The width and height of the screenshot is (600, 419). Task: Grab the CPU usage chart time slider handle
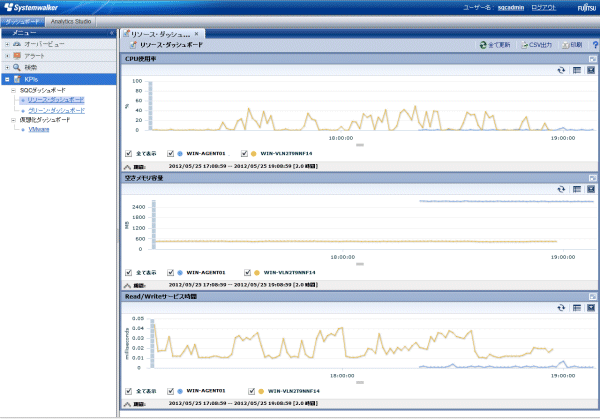[360, 145]
